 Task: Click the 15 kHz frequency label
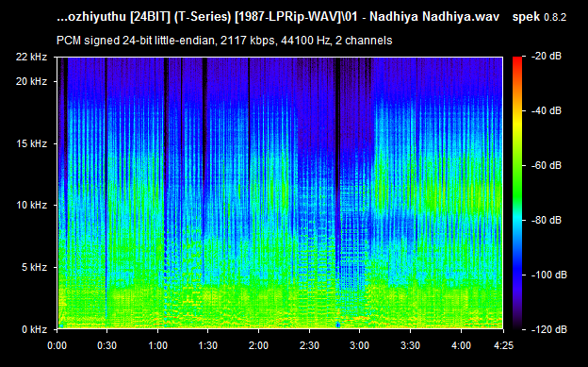pyautogui.click(x=31, y=143)
